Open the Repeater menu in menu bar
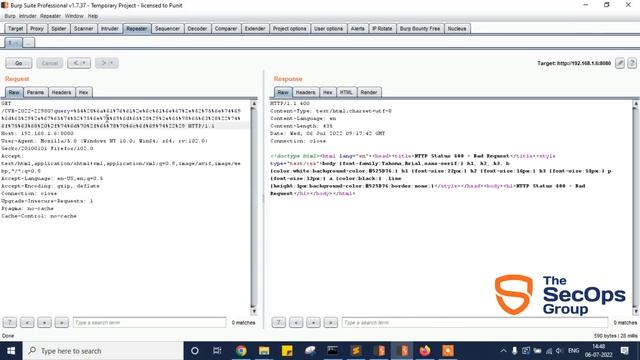This screenshot has height=360, width=640. [x=50, y=16]
